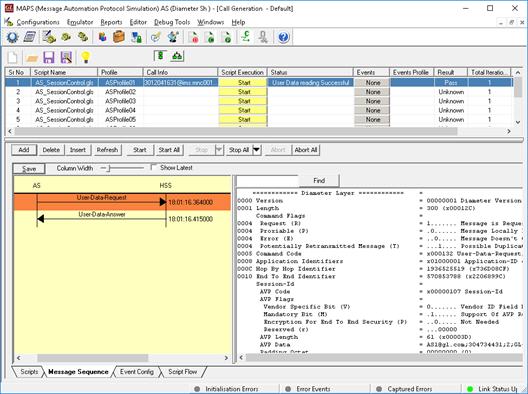Open help via blue question mark icon
This screenshot has width=528, height=394.
(283, 37)
